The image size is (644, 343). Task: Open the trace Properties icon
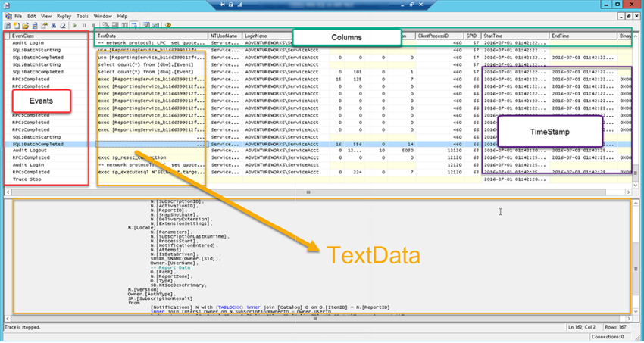click(x=44, y=26)
